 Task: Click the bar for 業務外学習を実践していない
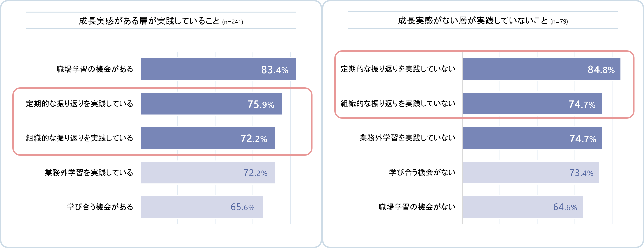532,138
